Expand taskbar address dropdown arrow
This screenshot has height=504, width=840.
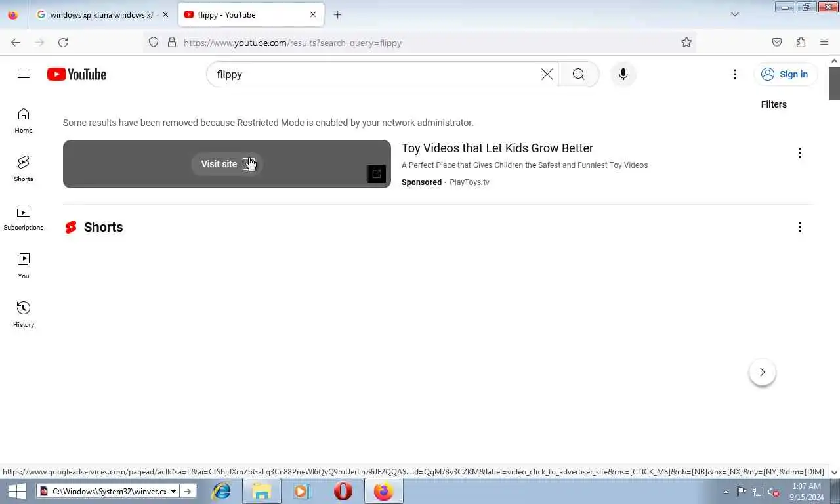click(173, 491)
